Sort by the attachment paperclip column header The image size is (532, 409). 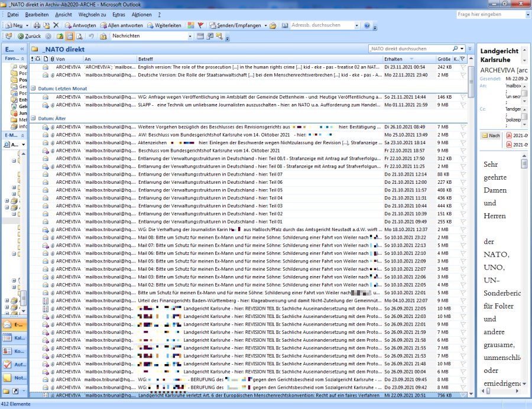(52, 59)
